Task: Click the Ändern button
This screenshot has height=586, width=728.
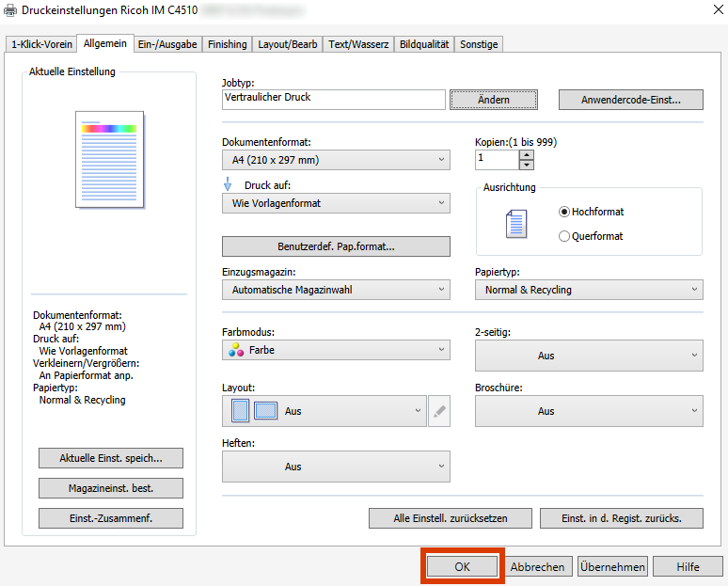Action: pyautogui.click(x=494, y=100)
